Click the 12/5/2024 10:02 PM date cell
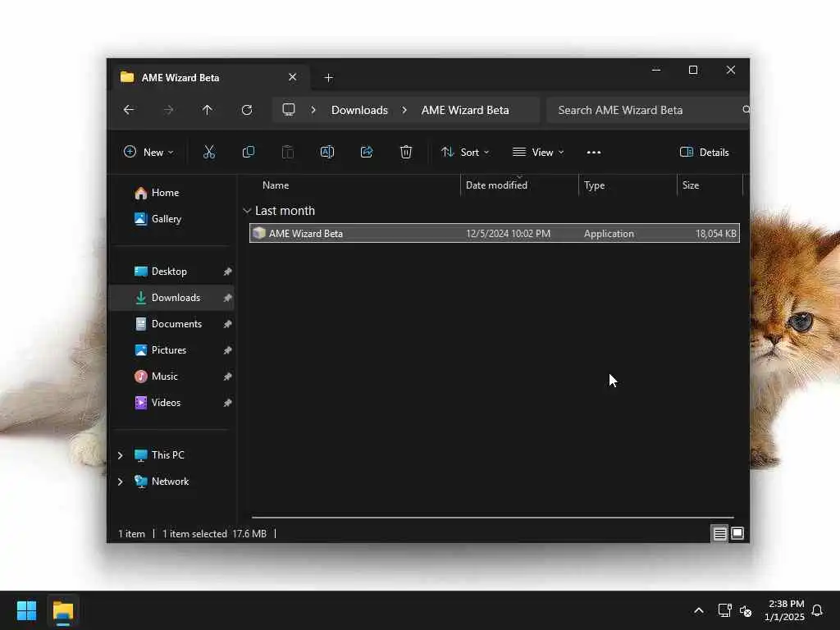The image size is (840, 630). coord(508,234)
